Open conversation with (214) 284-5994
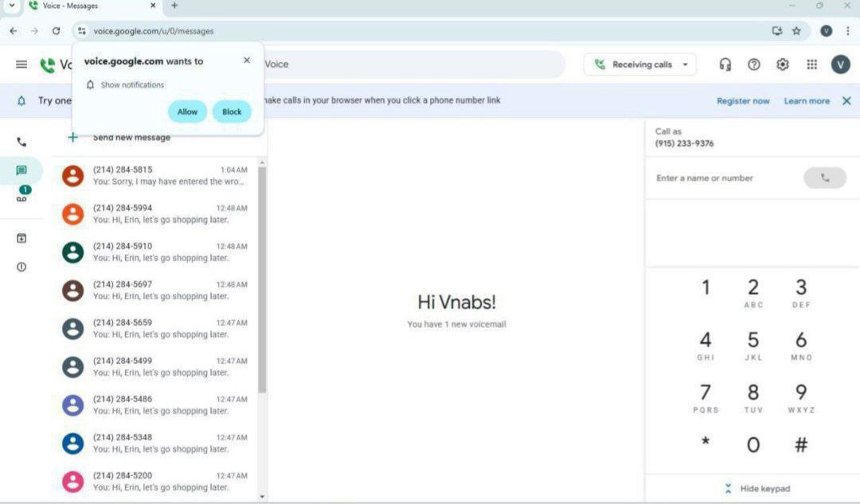 tap(154, 214)
